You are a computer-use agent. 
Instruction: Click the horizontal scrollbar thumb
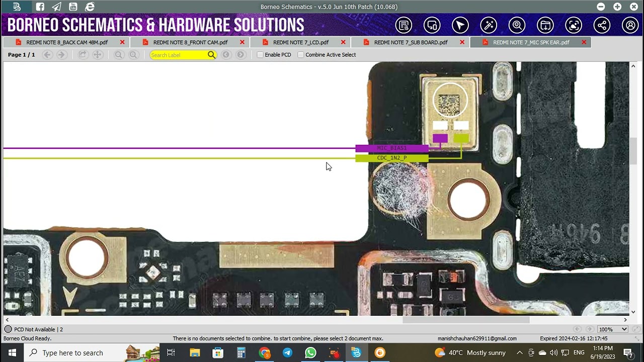coord(466,320)
